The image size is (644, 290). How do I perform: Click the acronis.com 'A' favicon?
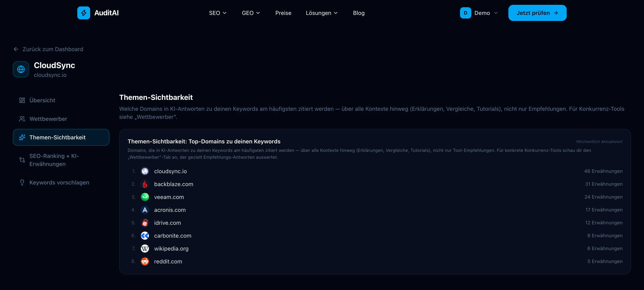(145, 210)
